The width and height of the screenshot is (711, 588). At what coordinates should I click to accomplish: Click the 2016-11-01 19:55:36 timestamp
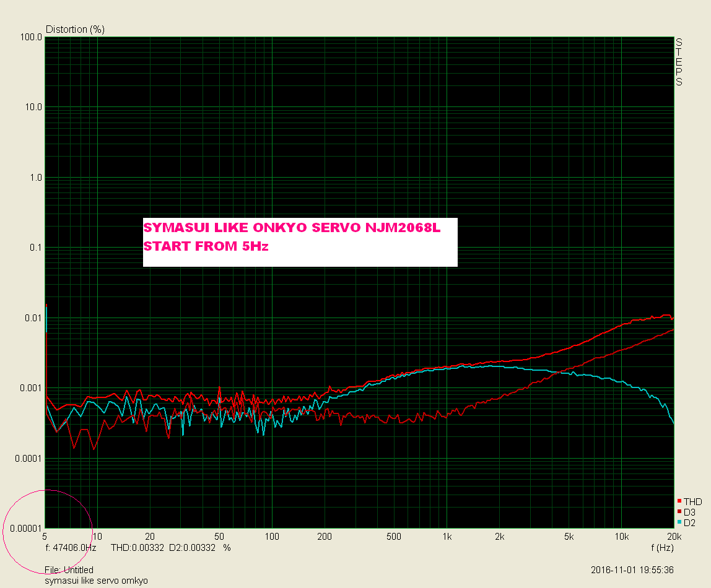[x=632, y=570]
